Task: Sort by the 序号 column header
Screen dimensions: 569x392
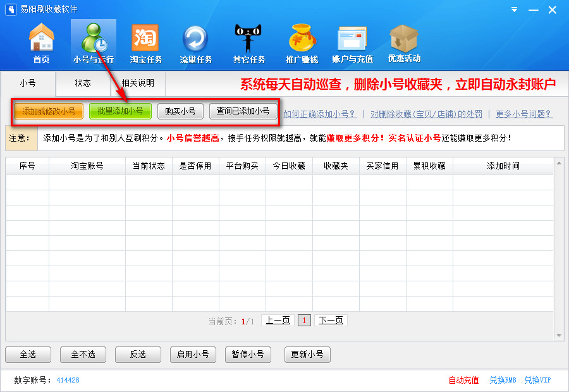Action: [27, 166]
